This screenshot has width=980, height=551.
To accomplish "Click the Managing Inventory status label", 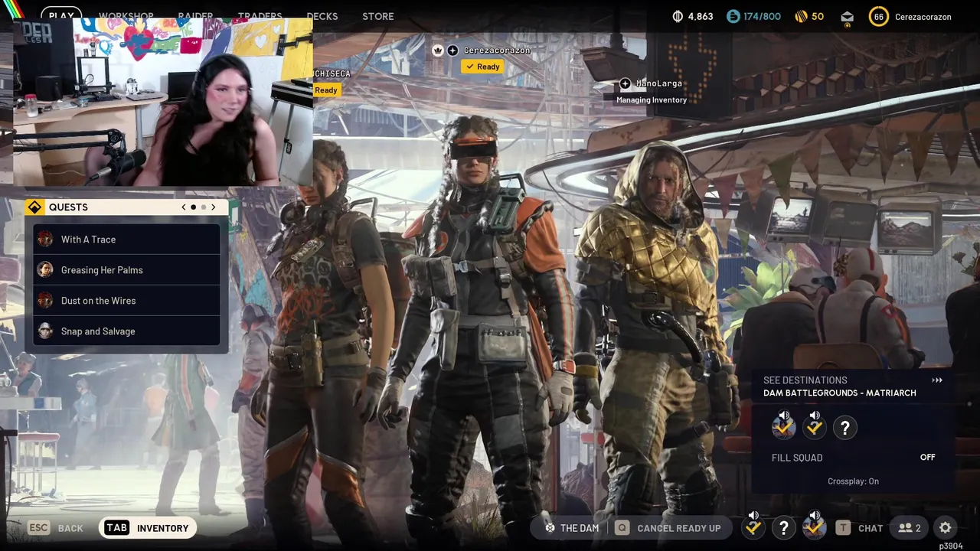I will coord(652,99).
